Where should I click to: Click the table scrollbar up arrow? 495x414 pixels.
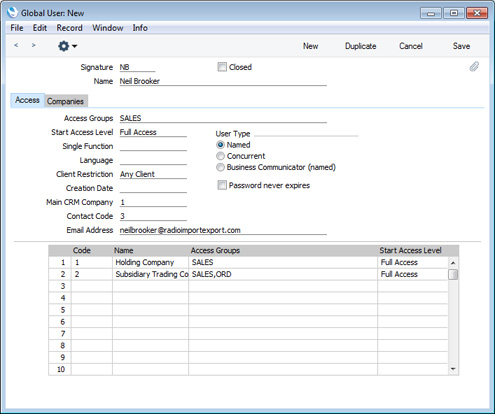[453, 263]
